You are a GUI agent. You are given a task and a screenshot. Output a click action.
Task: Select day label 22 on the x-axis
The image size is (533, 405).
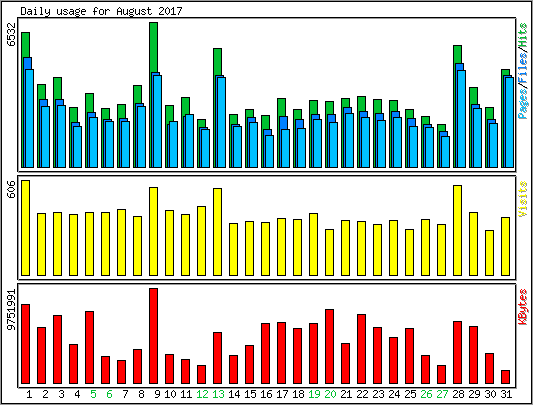coord(362,394)
